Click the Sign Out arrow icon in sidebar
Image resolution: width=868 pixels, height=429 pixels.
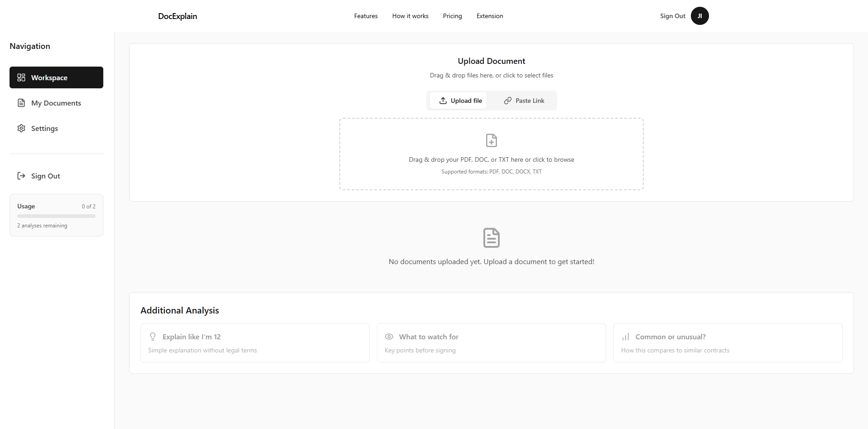tap(21, 176)
